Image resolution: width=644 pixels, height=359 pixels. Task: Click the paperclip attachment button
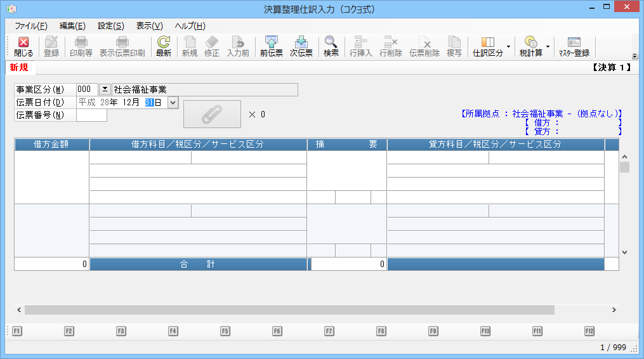coord(212,114)
